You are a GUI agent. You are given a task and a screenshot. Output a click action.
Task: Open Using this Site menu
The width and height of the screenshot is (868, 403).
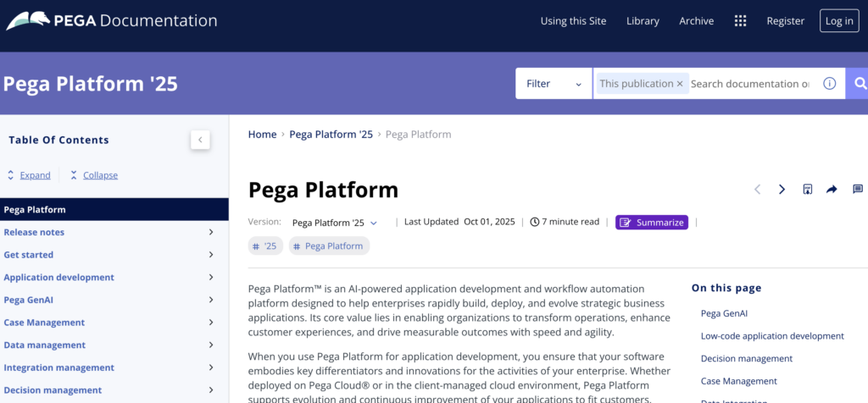(573, 21)
